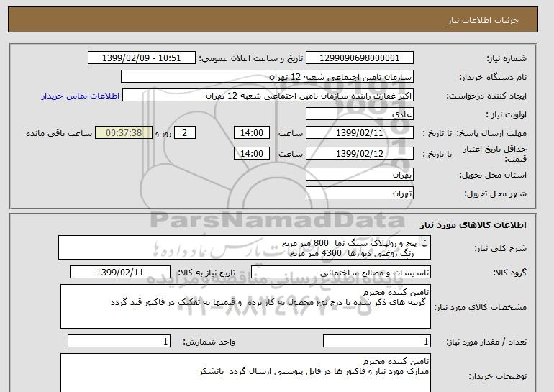The height and width of the screenshot is (392, 554).
Task: Click the remaining days field showing 2
Action: click(x=184, y=133)
